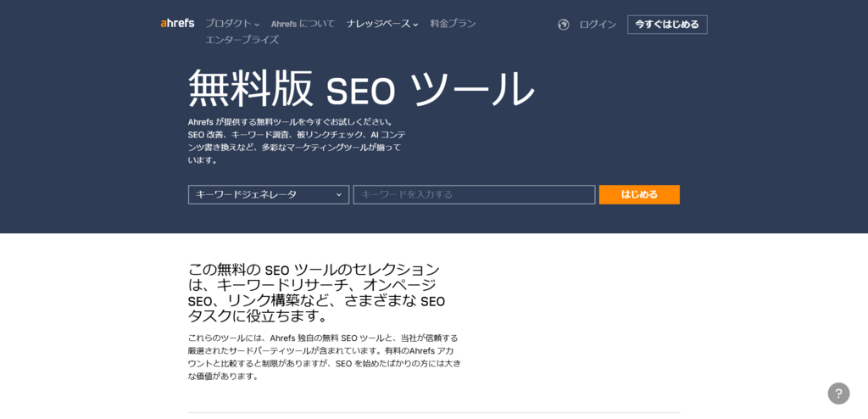Open the help question mark bubble

click(838, 394)
